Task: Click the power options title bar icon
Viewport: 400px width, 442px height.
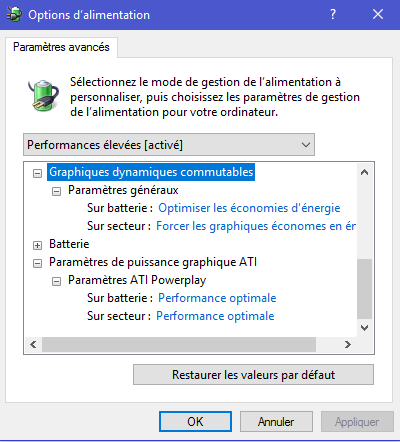Action: (14, 15)
